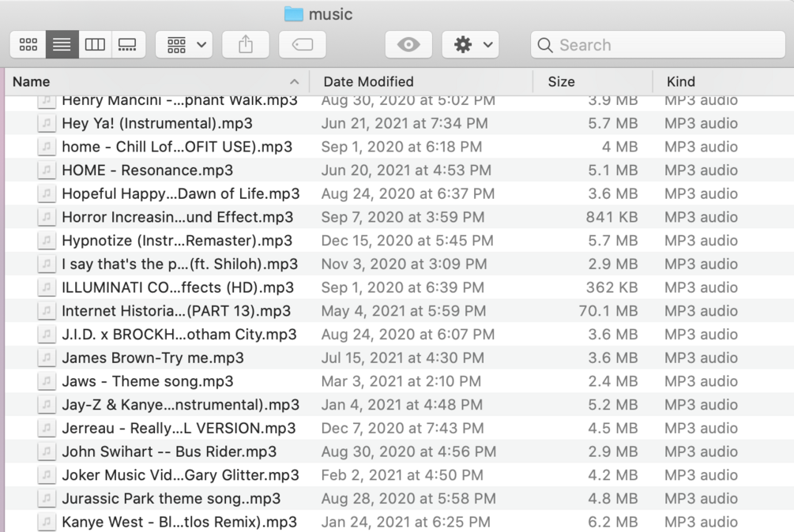Switch to icon view
Image resolution: width=794 pixels, height=532 pixels.
[28, 44]
